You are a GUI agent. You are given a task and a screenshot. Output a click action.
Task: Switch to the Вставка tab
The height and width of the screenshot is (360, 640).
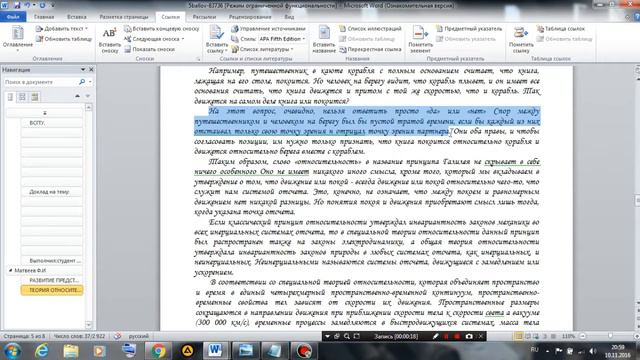point(77,17)
